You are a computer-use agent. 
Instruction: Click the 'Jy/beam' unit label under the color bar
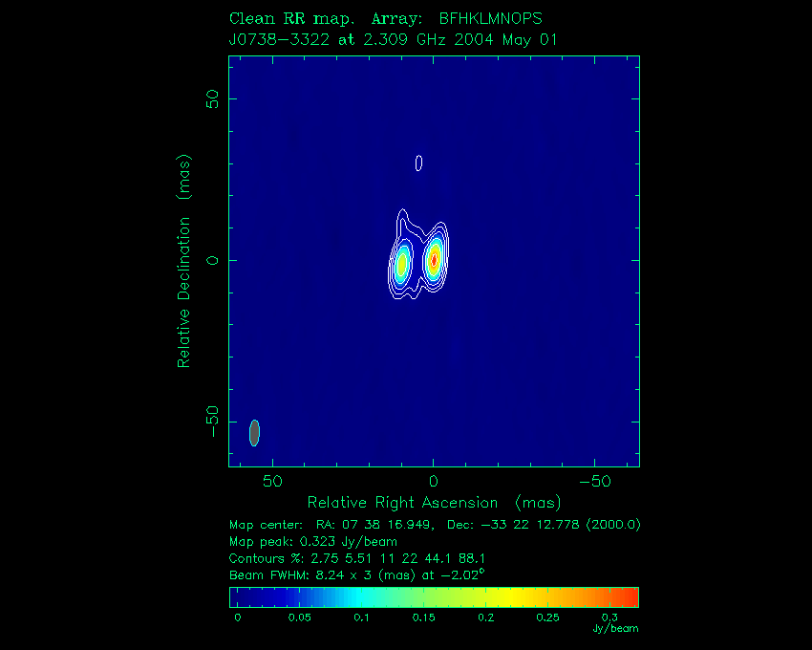click(x=615, y=629)
